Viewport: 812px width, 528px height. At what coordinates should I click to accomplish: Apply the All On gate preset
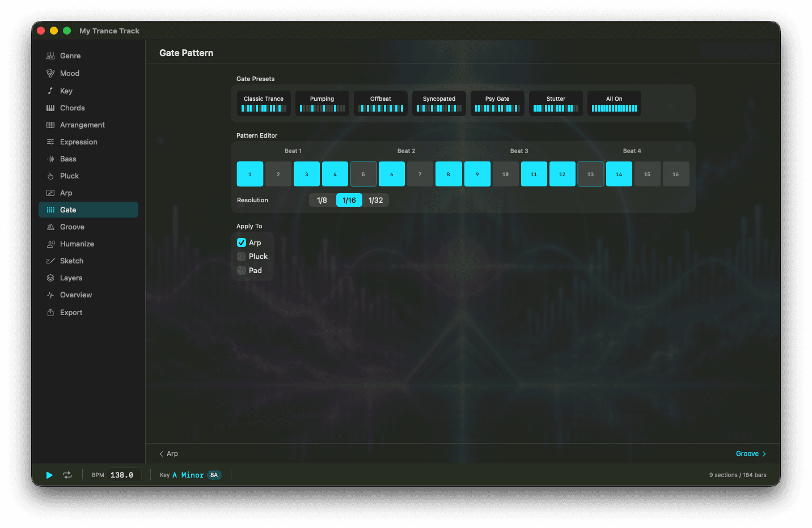click(614, 104)
